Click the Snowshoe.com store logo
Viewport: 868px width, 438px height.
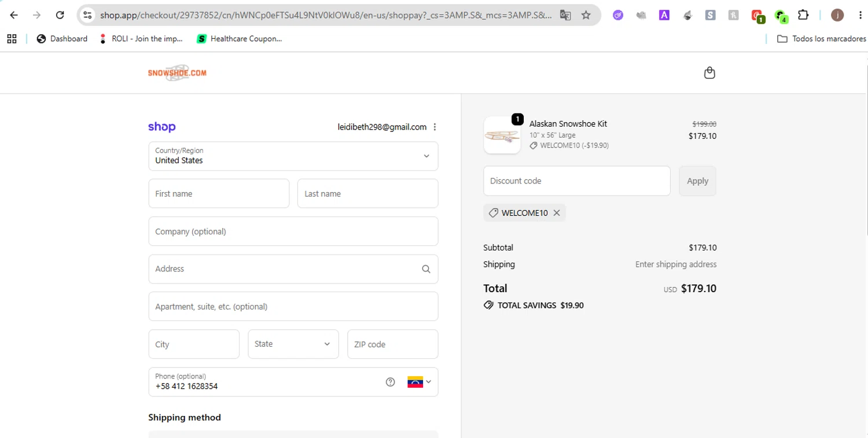coord(177,73)
